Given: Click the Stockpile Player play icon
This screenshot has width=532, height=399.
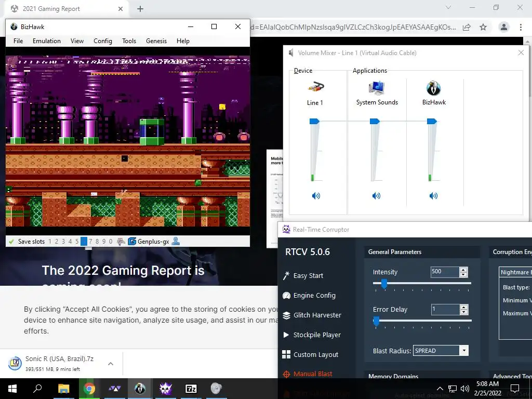Looking at the screenshot, I should pos(286,335).
